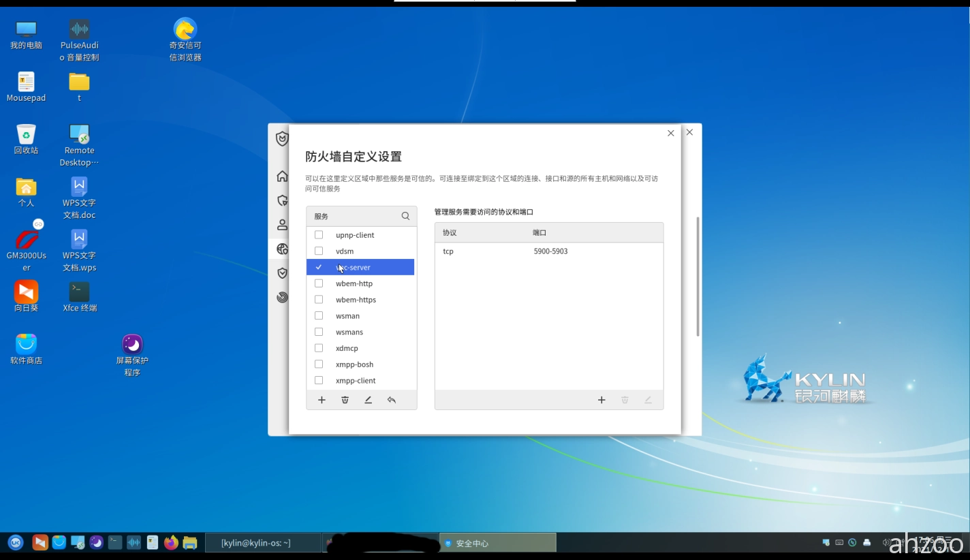Image resolution: width=970 pixels, height=560 pixels.
Task: Enable the xdmcp service checkbox
Action: 318,347
